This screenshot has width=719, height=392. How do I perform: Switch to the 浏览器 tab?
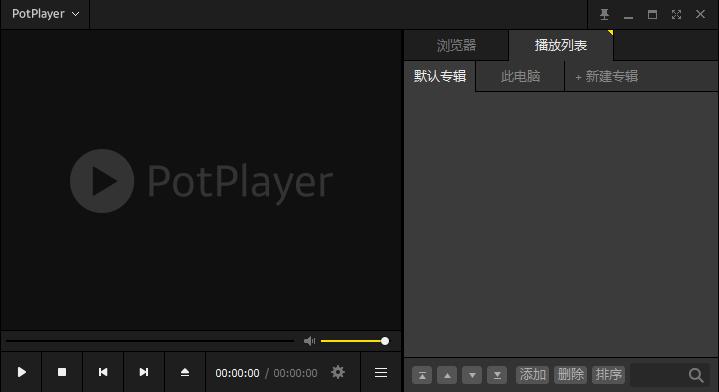coord(456,45)
